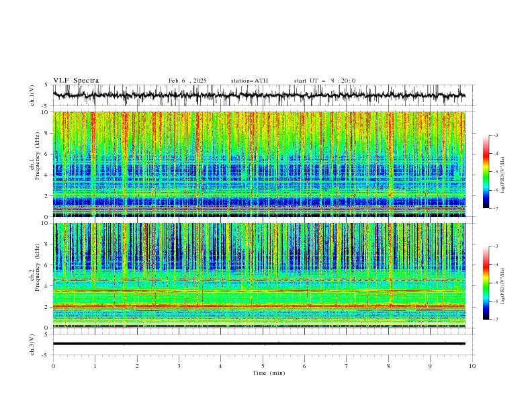Click the 'station=ATH' label
This screenshot has width=532, height=411.
click(x=249, y=81)
